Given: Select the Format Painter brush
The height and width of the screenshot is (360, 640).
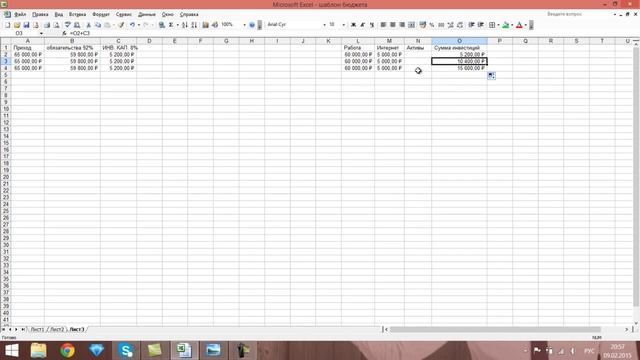Looking at the screenshot, I should (121, 25).
